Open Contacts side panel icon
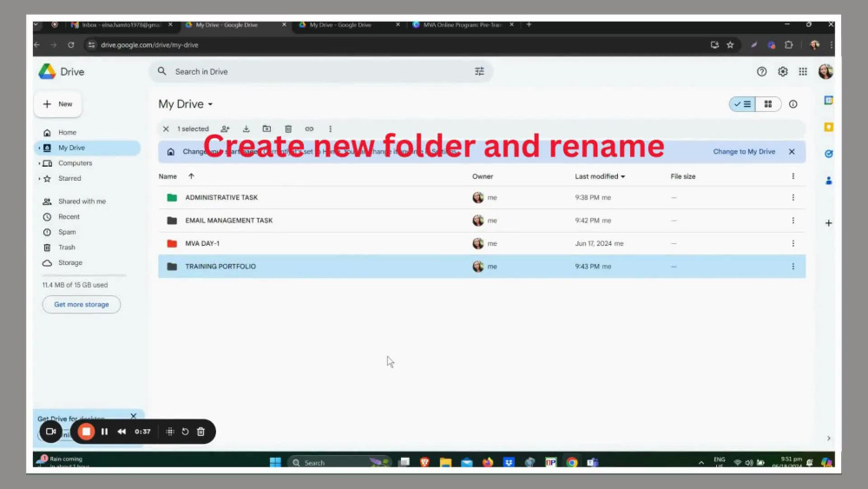 click(x=829, y=181)
